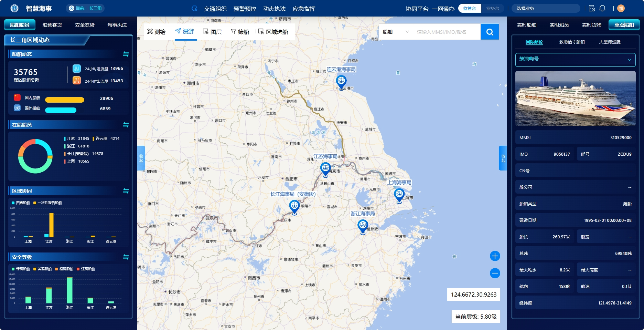Click the switch icon on 安全等级 header
The height and width of the screenshot is (330, 644).
tap(126, 257)
